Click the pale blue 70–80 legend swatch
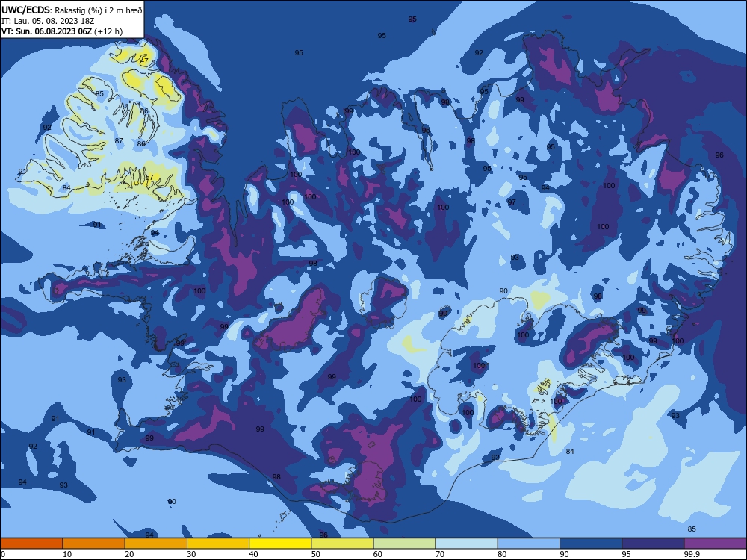747x560 pixels. tap(467, 544)
